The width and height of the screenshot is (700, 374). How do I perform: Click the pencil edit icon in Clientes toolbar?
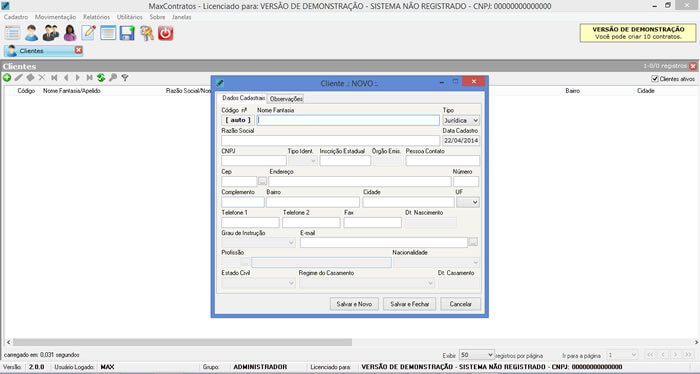pyautogui.click(x=18, y=78)
